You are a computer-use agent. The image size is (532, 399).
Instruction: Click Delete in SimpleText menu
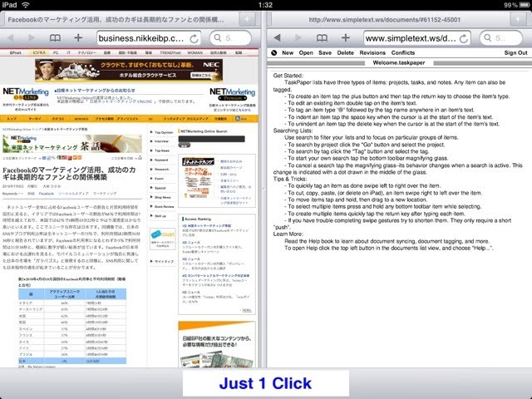[346, 52]
